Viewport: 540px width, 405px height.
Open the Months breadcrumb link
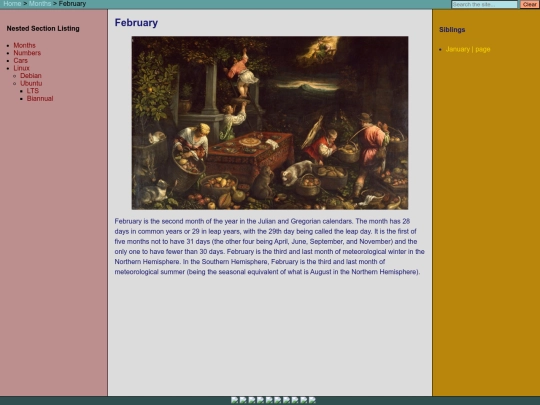pos(40,4)
